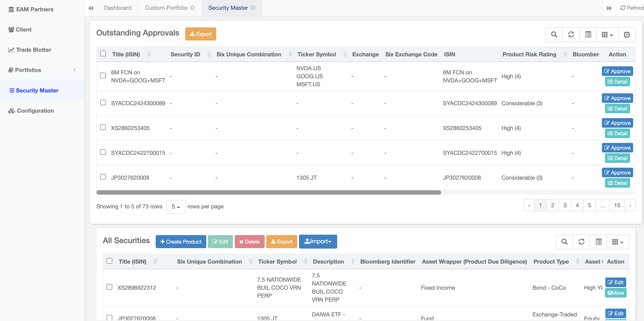Check the XS2860253405 approval row checkbox
The width and height of the screenshot is (644, 321).
coord(103,127)
